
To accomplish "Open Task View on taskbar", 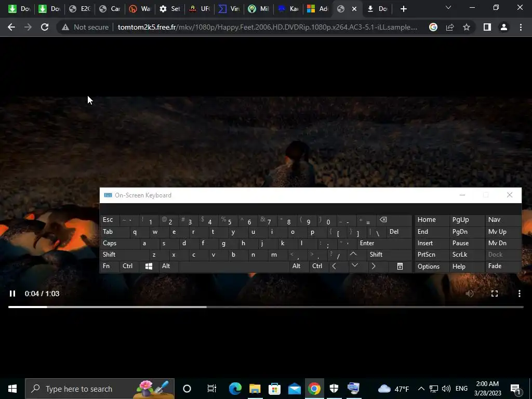I will pos(212,389).
